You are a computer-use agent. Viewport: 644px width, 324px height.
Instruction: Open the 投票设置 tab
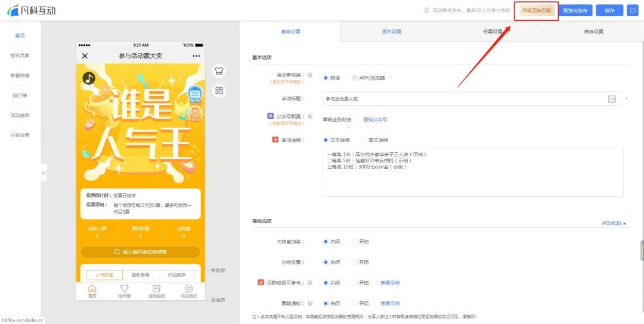pos(493,31)
